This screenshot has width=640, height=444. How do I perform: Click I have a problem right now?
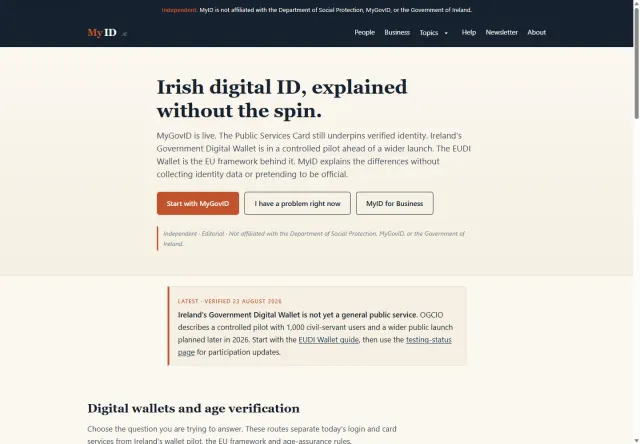tap(297, 203)
